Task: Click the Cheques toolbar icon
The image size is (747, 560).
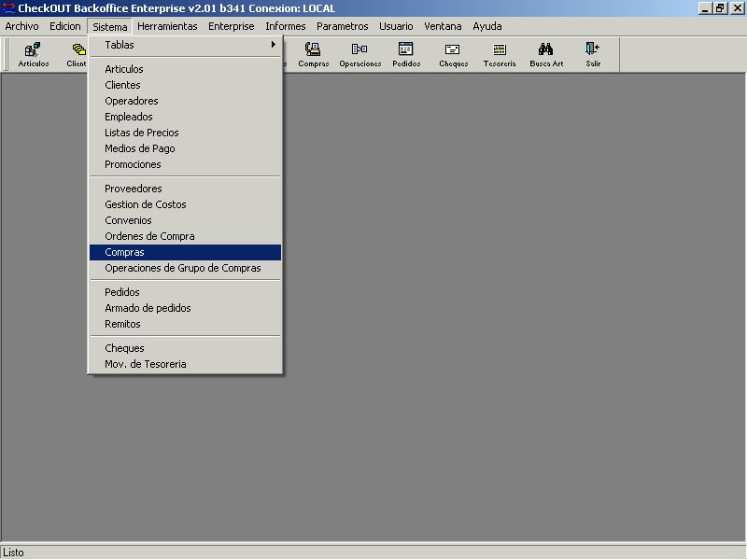Action: 453,54
